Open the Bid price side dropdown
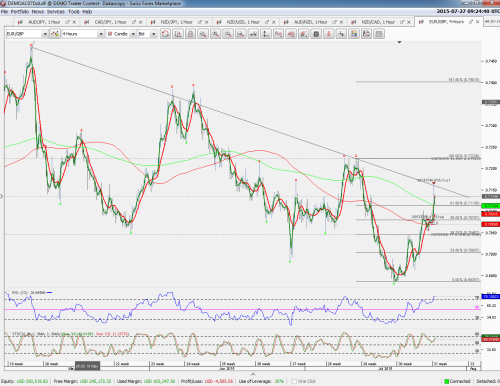The width and height of the screenshot is (500, 386). 147,34
